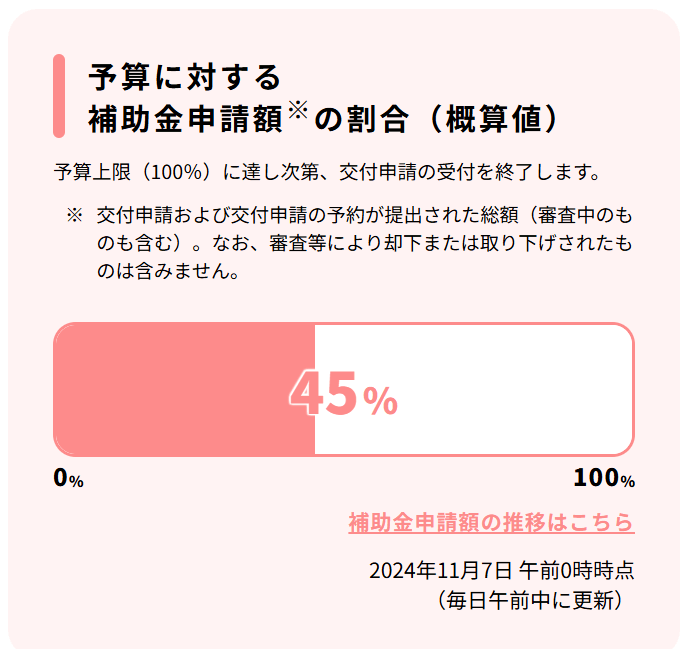Click the footnote line starting 交付申請および

pyautogui.click(x=364, y=216)
